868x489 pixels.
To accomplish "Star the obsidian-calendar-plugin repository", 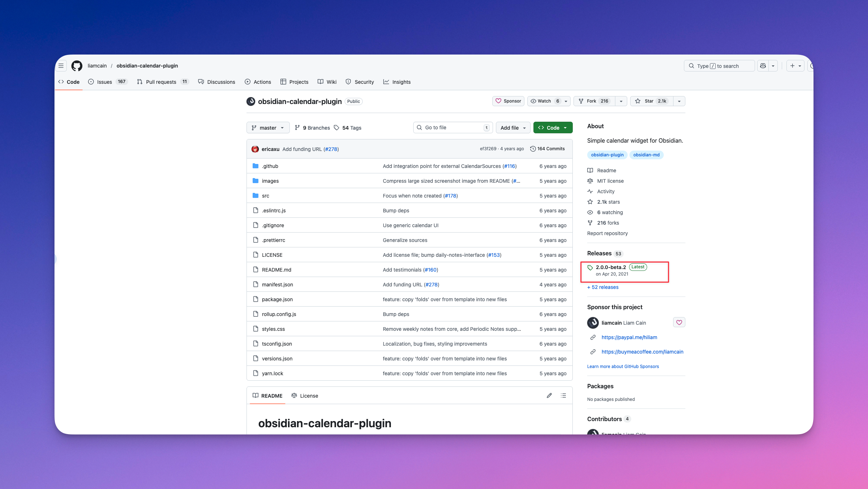I will (x=649, y=101).
